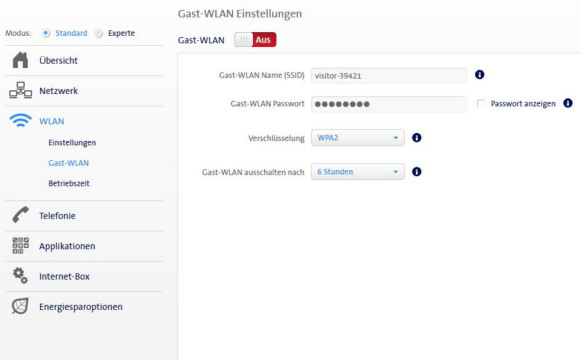This screenshot has width=580, height=360.
Task: Click the Übersicht house icon
Action: tap(20, 60)
